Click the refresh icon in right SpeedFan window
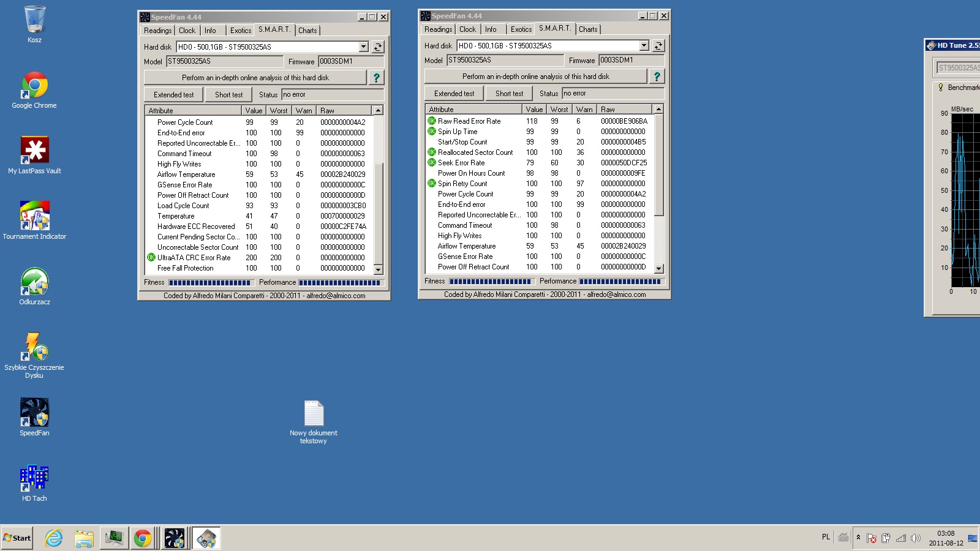980x551 pixels. 658,45
